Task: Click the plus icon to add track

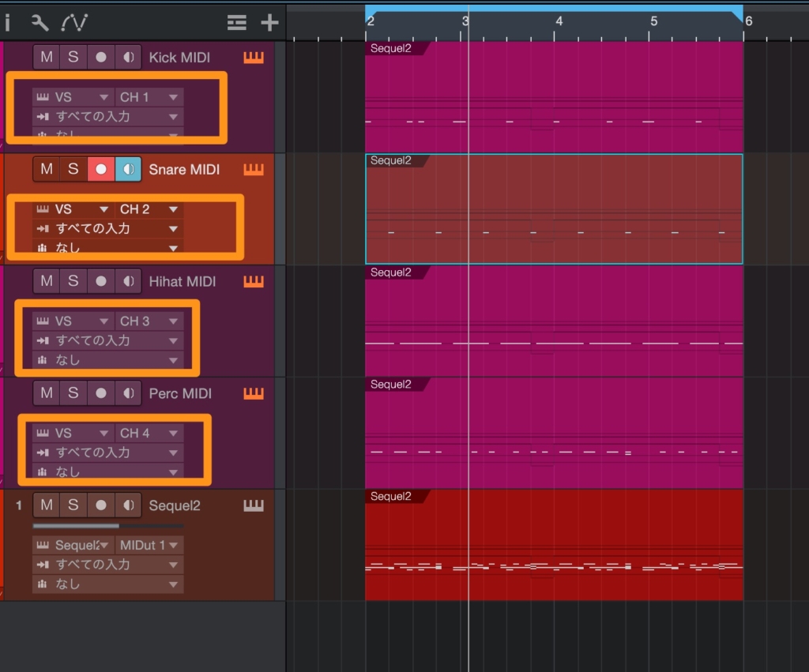Action: (269, 22)
